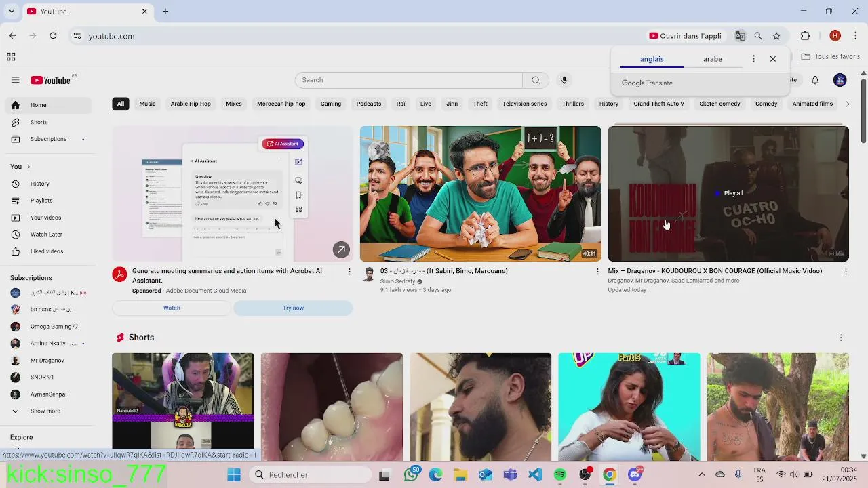Viewport: 868px width, 488px height.
Task: Open Tous les favoris bookmarks folder
Action: pyautogui.click(x=831, y=57)
